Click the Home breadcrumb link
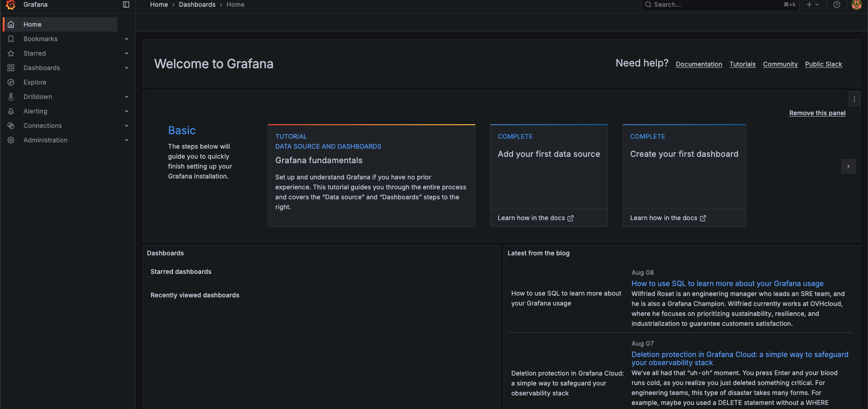Viewport: 868px width, 409px height. tap(159, 5)
